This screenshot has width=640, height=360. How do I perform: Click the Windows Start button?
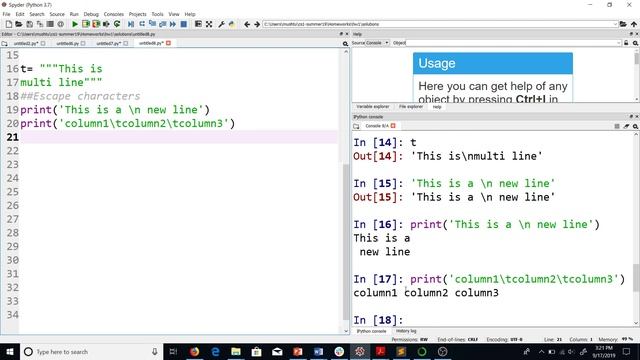tap(10, 351)
